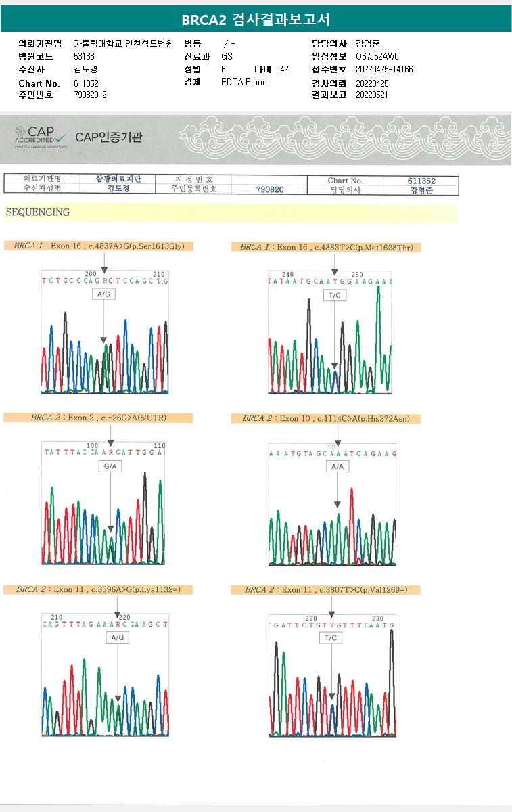Select the 삼광의료재단 table cell
This screenshot has width=512, height=812.
tap(118, 180)
